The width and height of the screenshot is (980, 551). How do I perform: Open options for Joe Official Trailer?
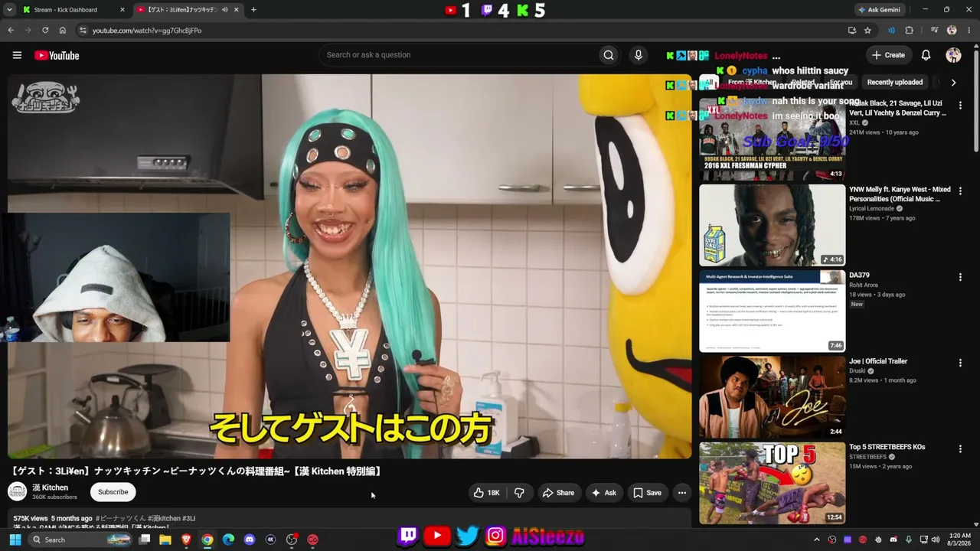click(x=960, y=363)
